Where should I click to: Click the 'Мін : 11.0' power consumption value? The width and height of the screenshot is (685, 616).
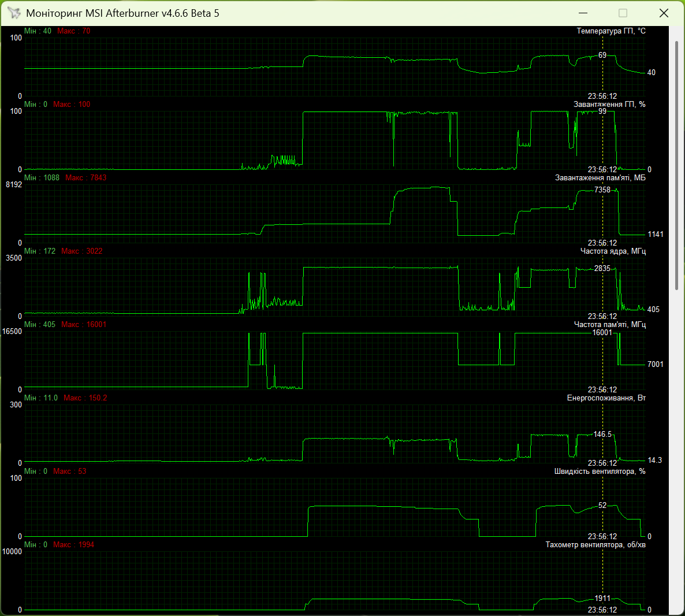point(41,398)
